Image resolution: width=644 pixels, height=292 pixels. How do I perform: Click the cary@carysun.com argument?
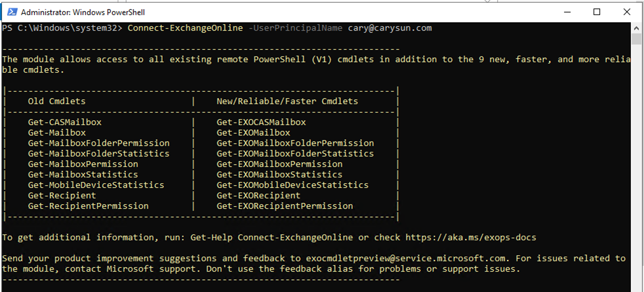click(x=390, y=28)
